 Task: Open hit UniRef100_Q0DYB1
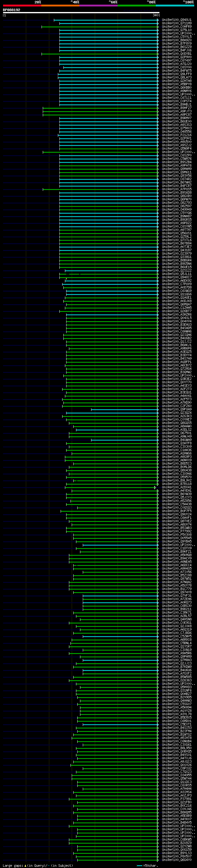(x=176, y=54)
